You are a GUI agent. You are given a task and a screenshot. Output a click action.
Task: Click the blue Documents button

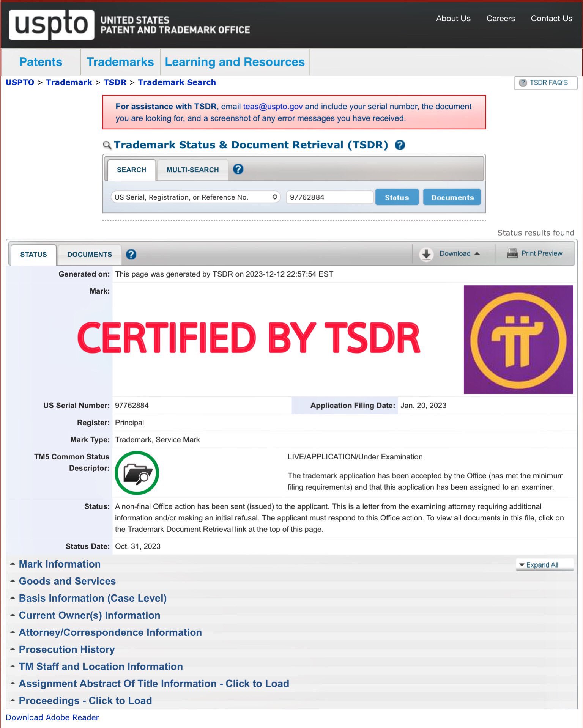click(452, 197)
